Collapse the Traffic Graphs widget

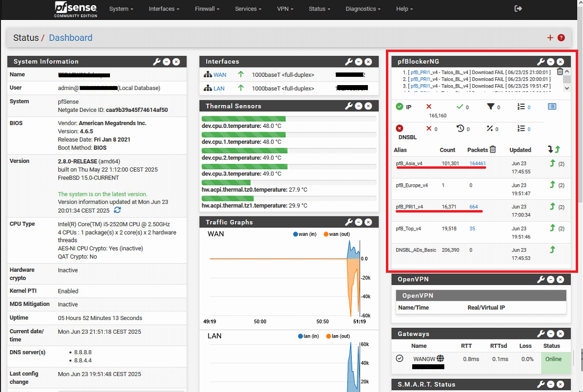tap(359, 222)
